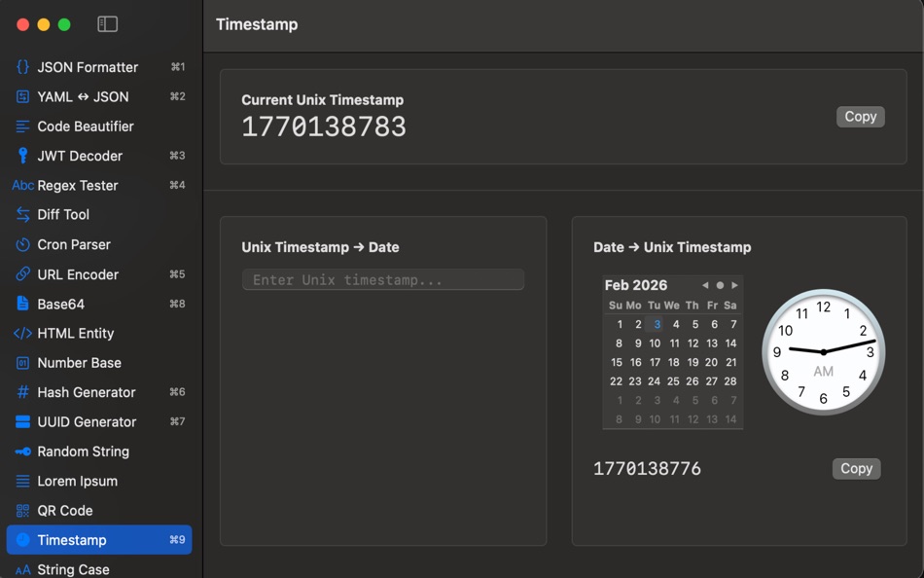Focus the Enter Unix timestamp field

[383, 279]
